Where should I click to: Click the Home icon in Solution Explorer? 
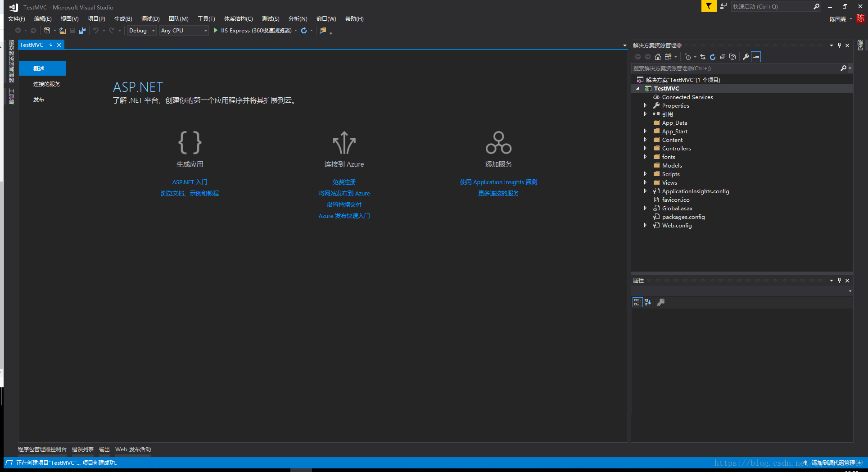658,57
